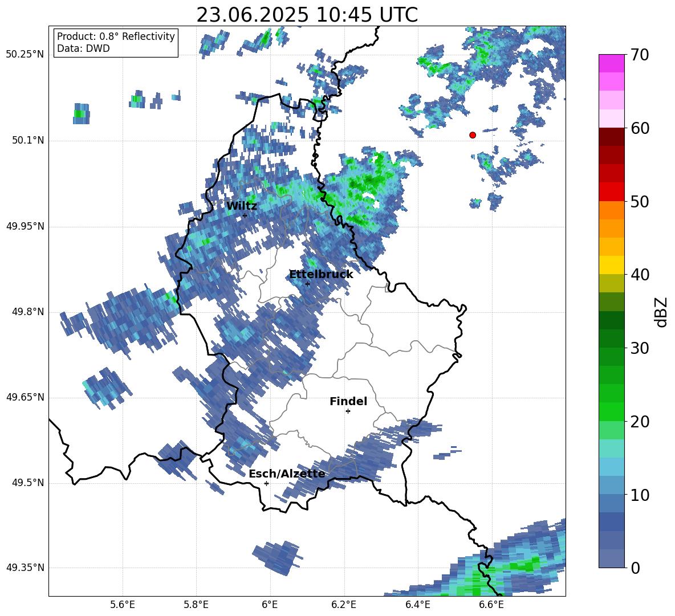Click the yellow colorbar segment above 40
The height and width of the screenshot is (616, 675).
coord(611,265)
